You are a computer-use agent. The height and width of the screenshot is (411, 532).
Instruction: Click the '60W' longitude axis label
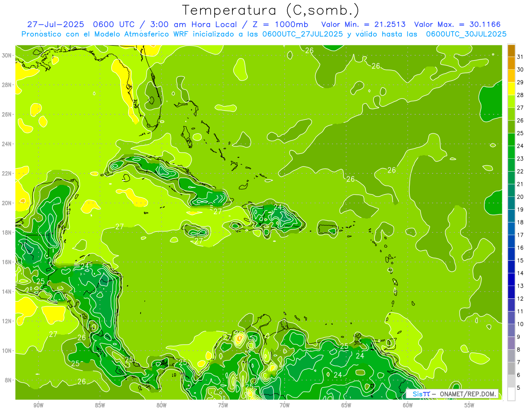408,405
